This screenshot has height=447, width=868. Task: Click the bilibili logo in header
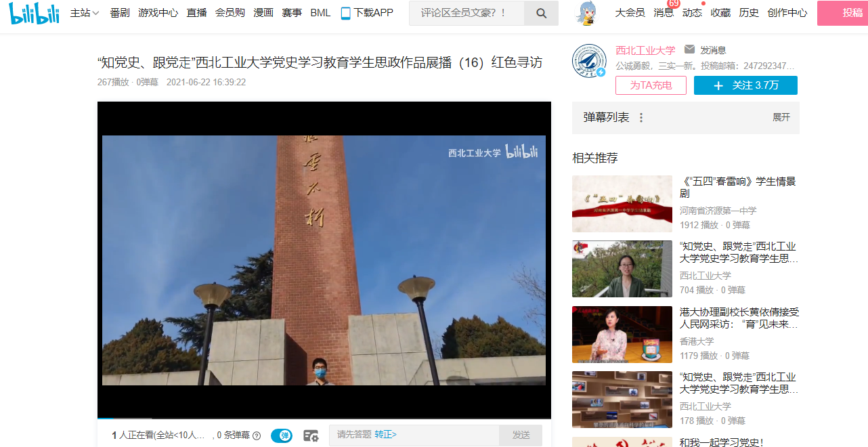click(x=34, y=14)
